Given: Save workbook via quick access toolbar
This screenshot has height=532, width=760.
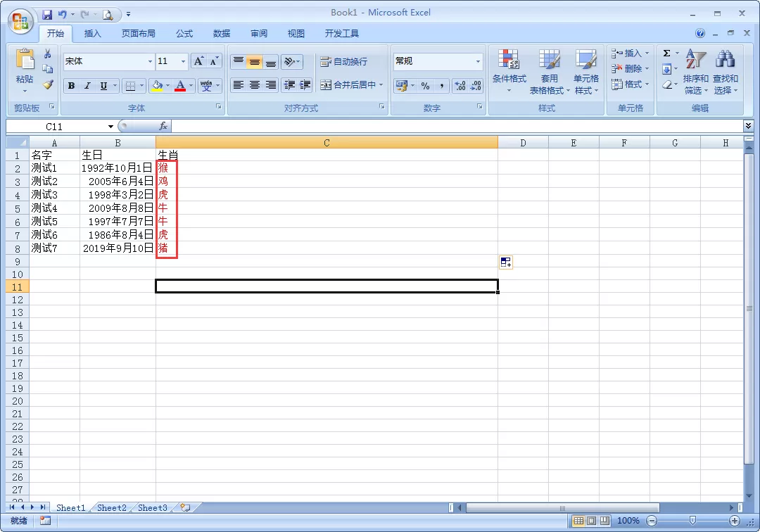Looking at the screenshot, I should click(x=47, y=15).
